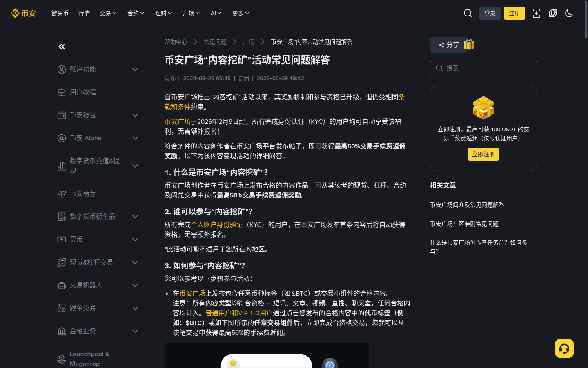Open the 条款和条件 link
588x368 pixels.
pos(178,107)
